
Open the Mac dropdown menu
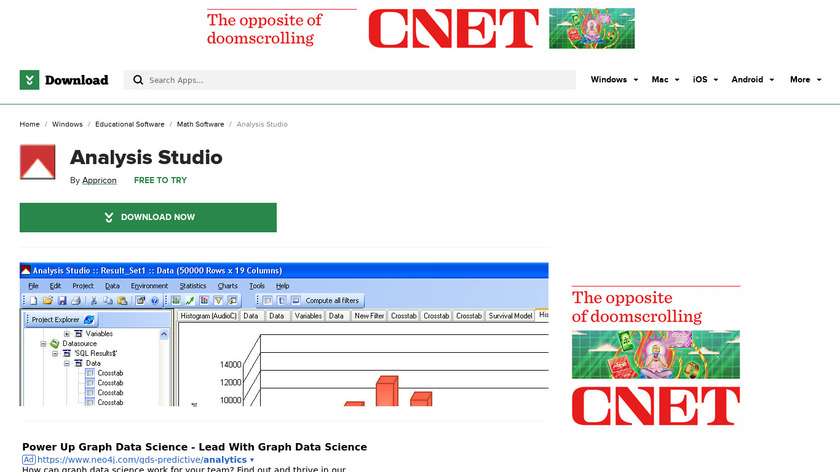pos(665,79)
